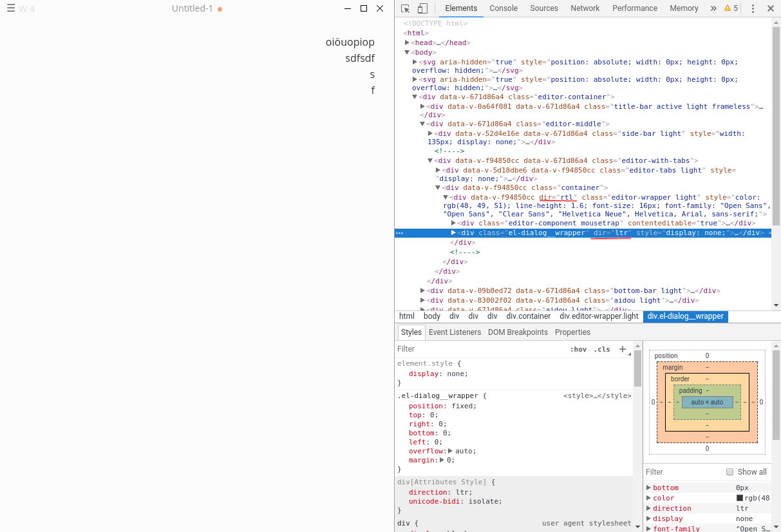Click the text line oiöuopiop in editor
Image resolution: width=781 pixels, height=532 pixels.
tap(350, 43)
